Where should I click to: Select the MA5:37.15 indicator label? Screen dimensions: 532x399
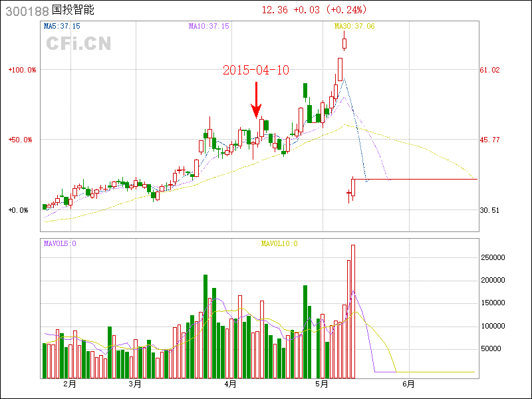62,26
